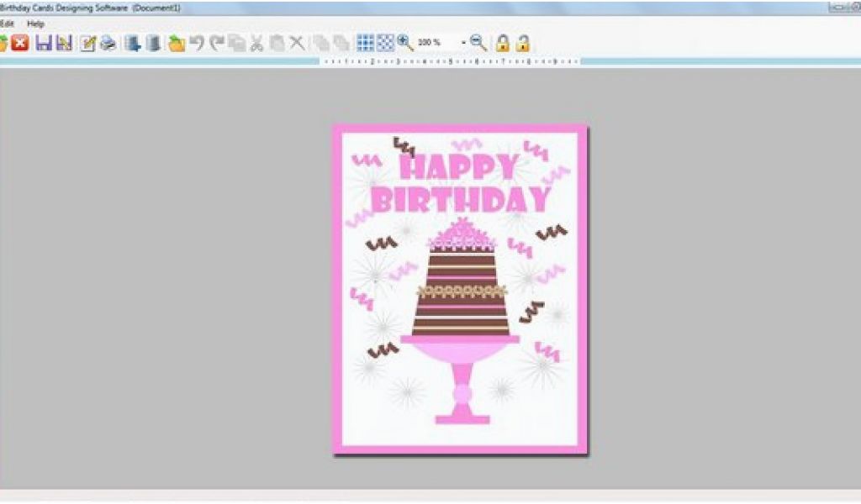This screenshot has height=504, width=861.
Task: Toggle the grid display
Action: (365, 43)
